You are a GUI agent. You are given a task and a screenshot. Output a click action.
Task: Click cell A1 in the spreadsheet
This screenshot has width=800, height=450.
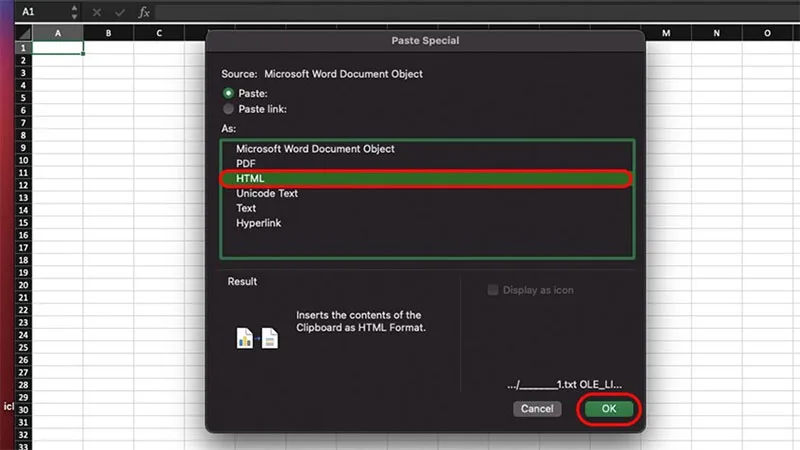(58, 48)
